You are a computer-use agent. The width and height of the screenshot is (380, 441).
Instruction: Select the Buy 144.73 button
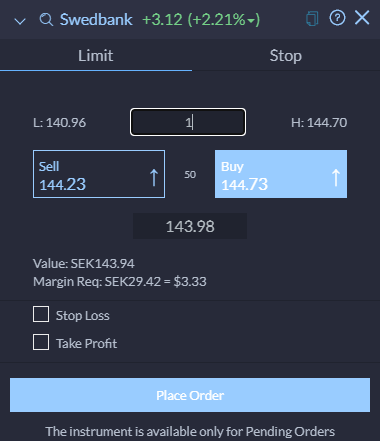point(281,174)
